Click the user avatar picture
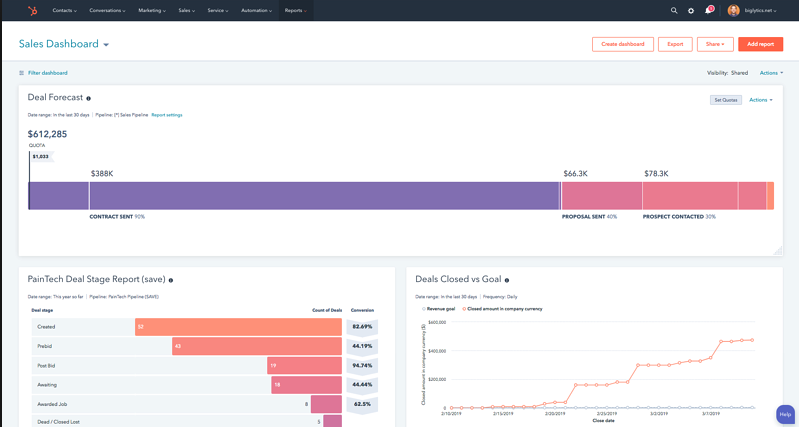799x427 pixels. point(733,10)
